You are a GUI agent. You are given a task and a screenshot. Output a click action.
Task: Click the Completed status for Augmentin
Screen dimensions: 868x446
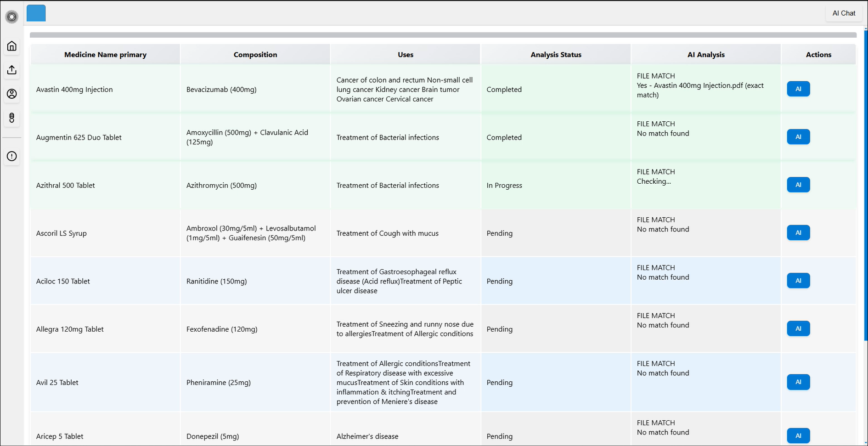(556, 137)
